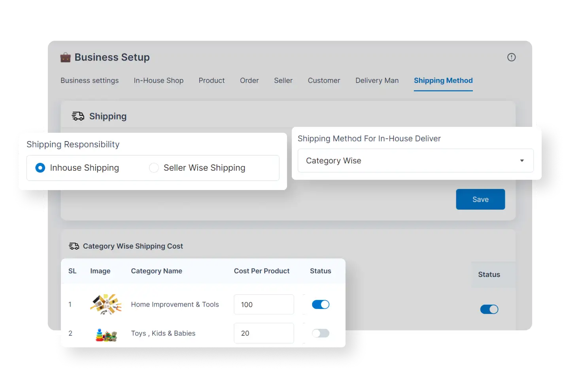Click the Business Setup briefcase icon

(66, 57)
